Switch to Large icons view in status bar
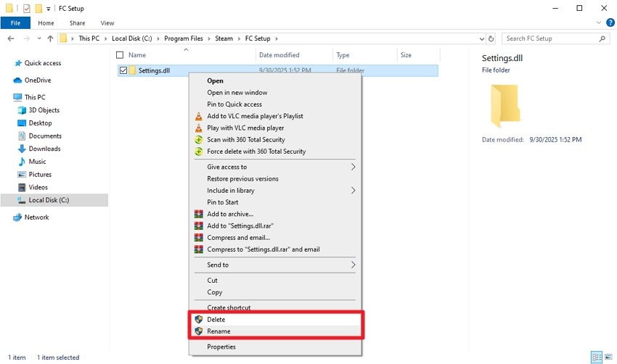This screenshot has height=364, width=617. coord(608,357)
